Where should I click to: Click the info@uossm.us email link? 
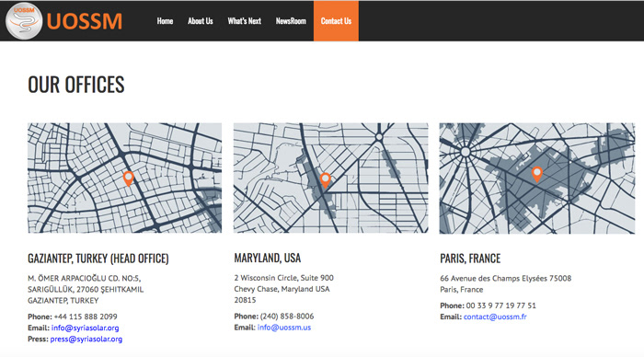pos(284,328)
